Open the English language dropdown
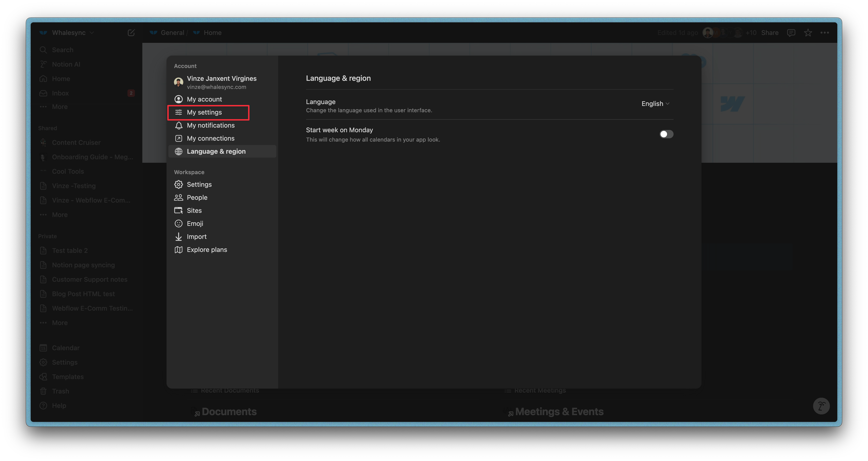 coord(655,104)
